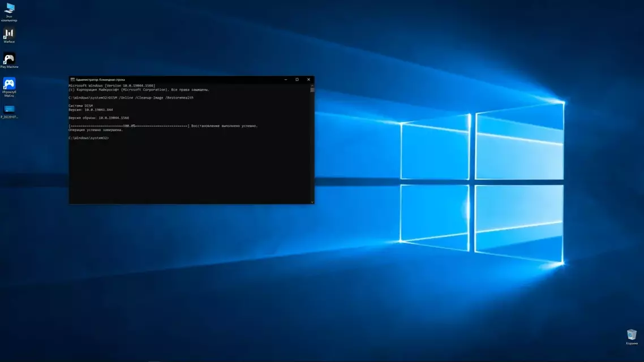Click the last "C:\Windows\system32>" prompt
This screenshot has height=362, width=644.
(89, 138)
